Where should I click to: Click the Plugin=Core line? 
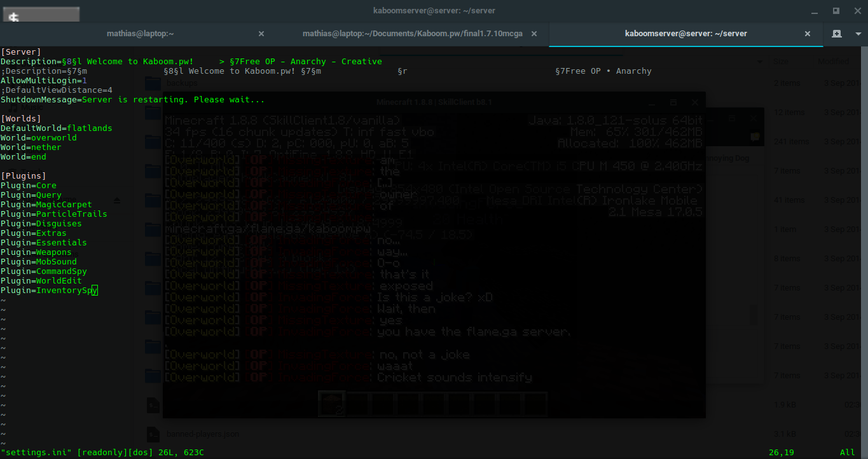(29, 186)
